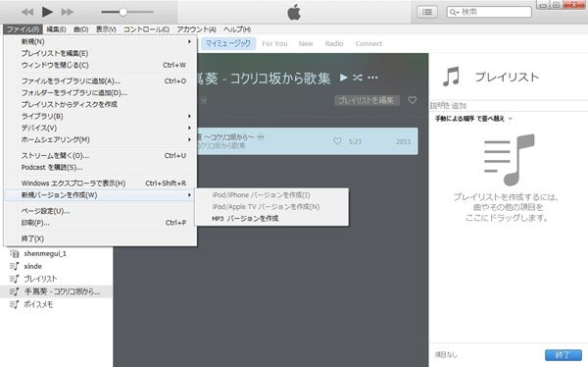The image size is (588, 367).
Task: Adjust the volume slider knob
Action: tap(123, 12)
